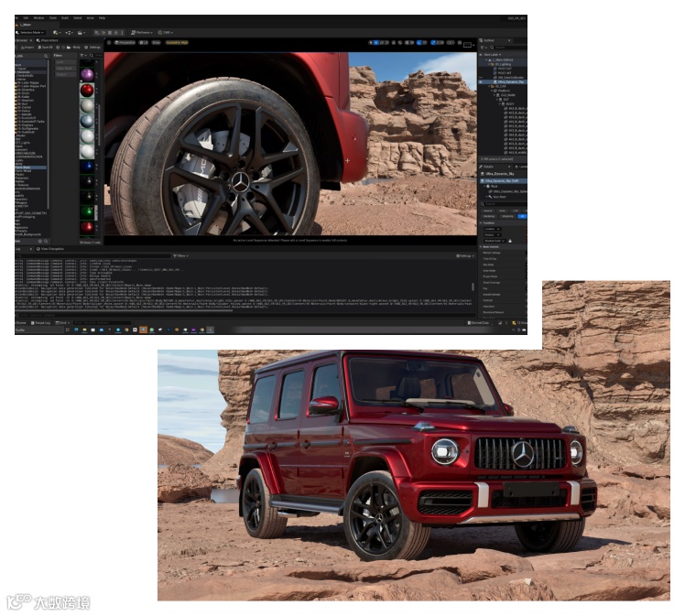Open the viewport layout switcher
This screenshot has width=685, height=616.
pyautogui.click(x=468, y=44)
